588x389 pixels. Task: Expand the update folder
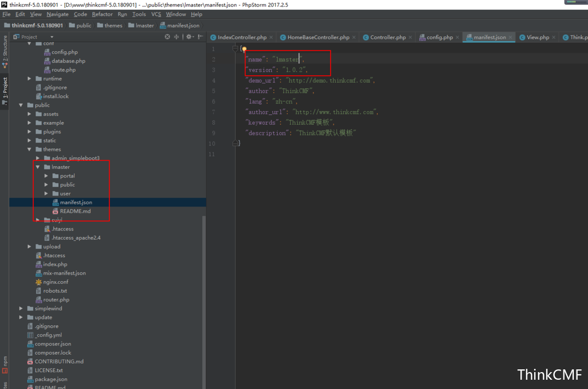[x=21, y=317]
